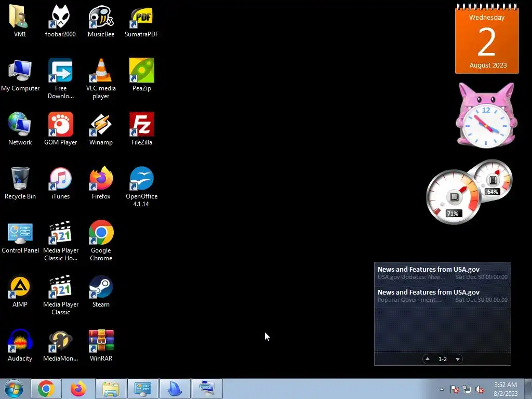This screenshot has width=532, height=399.
Task: Open the Popular Government feed headline
Action: point(443,296)
